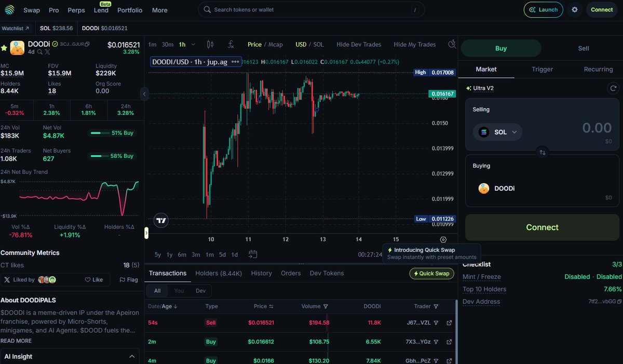Open the Orders tab
This screenshot has width=623, height=364.
pyautogui.click(x=291, y=273)
